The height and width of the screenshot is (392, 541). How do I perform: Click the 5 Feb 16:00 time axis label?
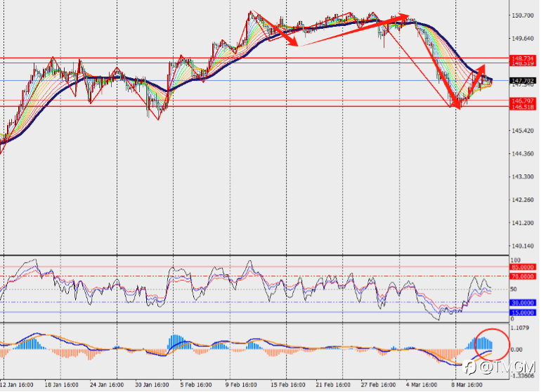click(195, 385)
